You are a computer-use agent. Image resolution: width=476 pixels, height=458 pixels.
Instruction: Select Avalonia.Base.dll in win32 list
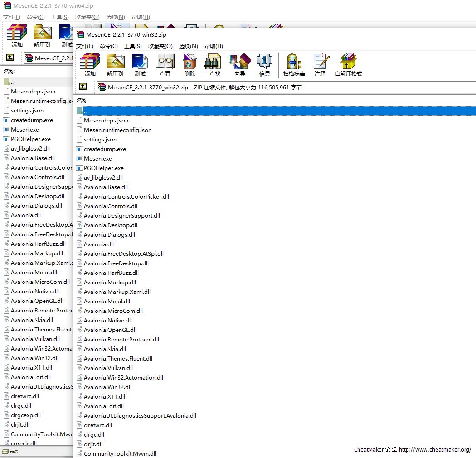point(106,187)
